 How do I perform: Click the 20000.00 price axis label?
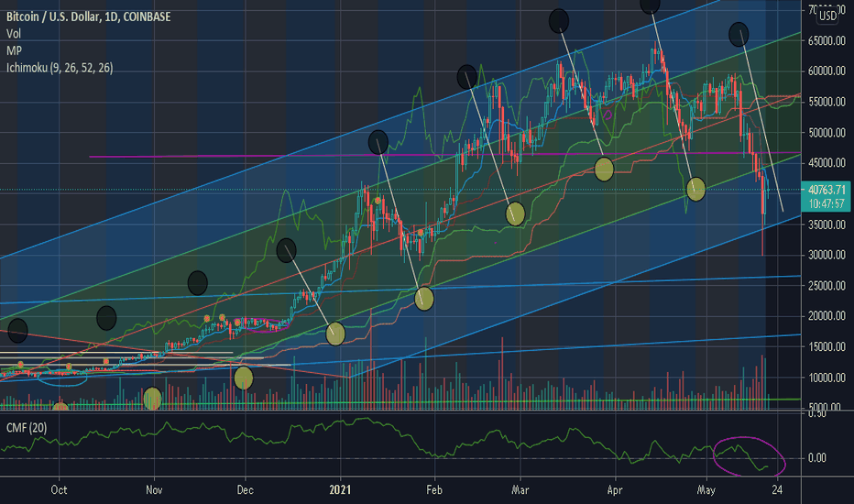827,316
